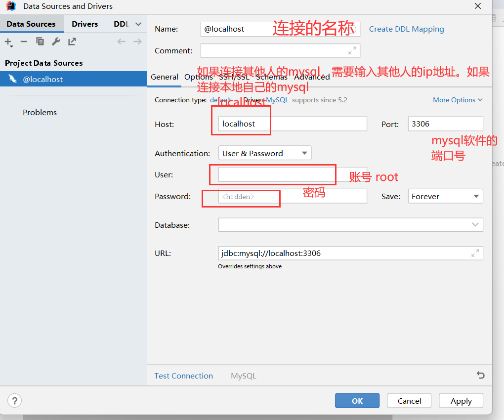The height and width of the screenshot is (420, 504).
Task: Click the Apply button
Action: 461,401
